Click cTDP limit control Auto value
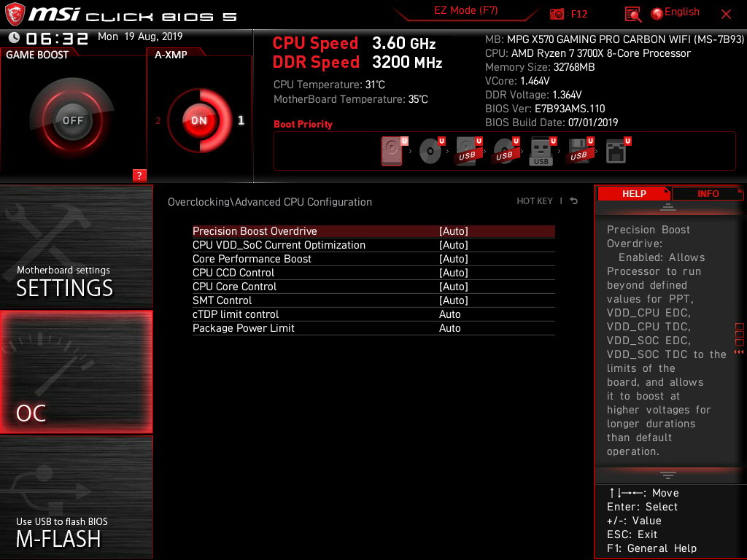This screenshot has height=560, width=747. (x=449, y=314)
